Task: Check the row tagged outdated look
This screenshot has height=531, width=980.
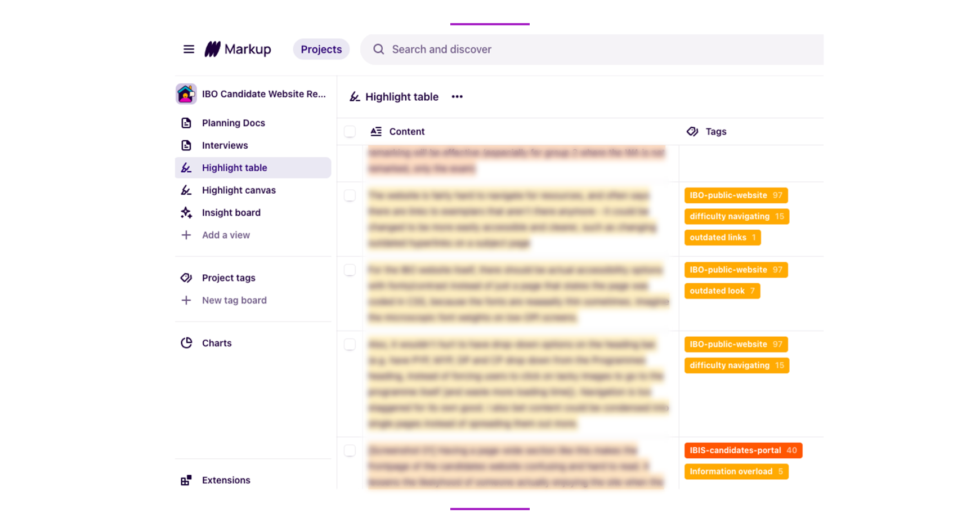Action: (x=350, y=270)
